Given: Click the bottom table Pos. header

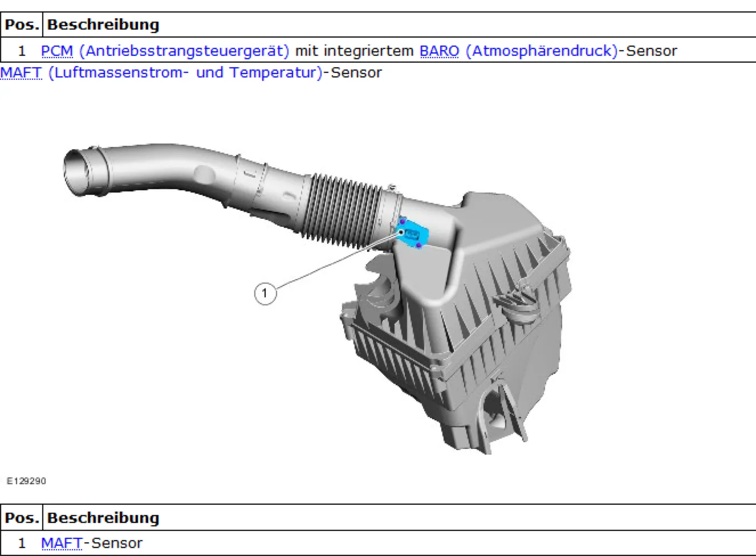Looking at the screenshot, I should [x=22, y=518].
